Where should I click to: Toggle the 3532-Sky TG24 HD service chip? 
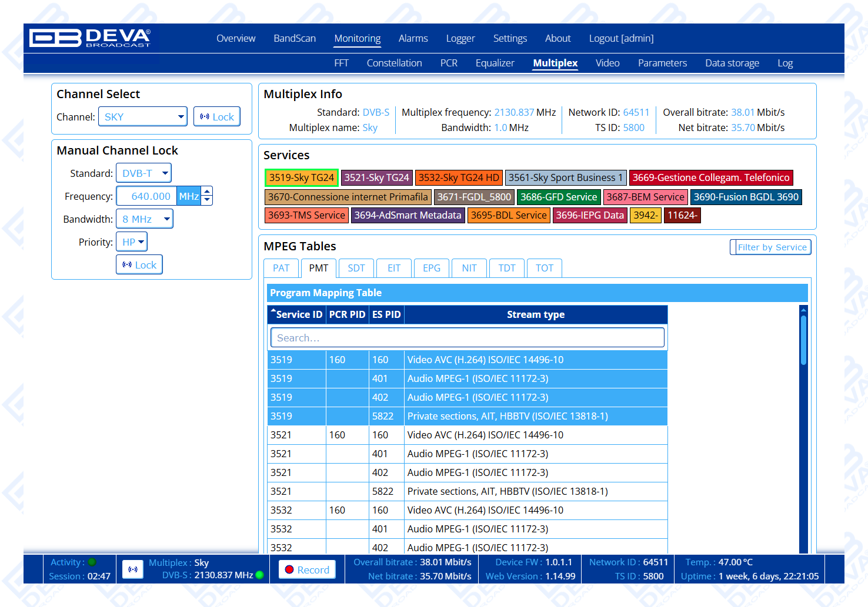click(459, 177)
